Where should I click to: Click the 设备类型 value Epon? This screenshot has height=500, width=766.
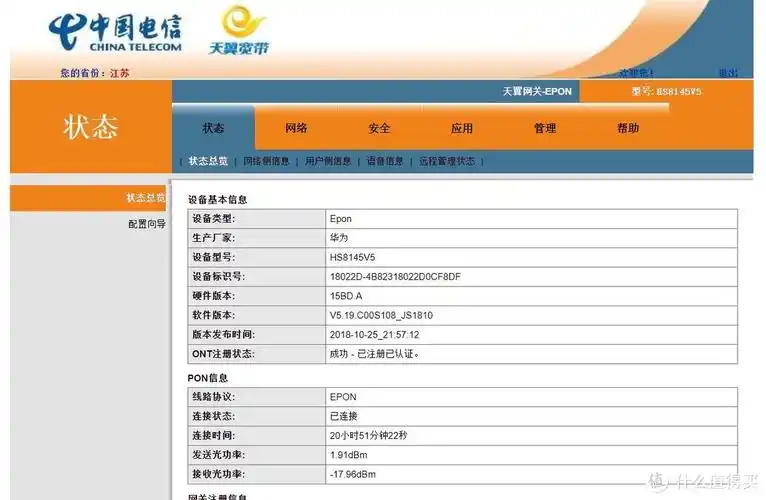tap(340, 219)
